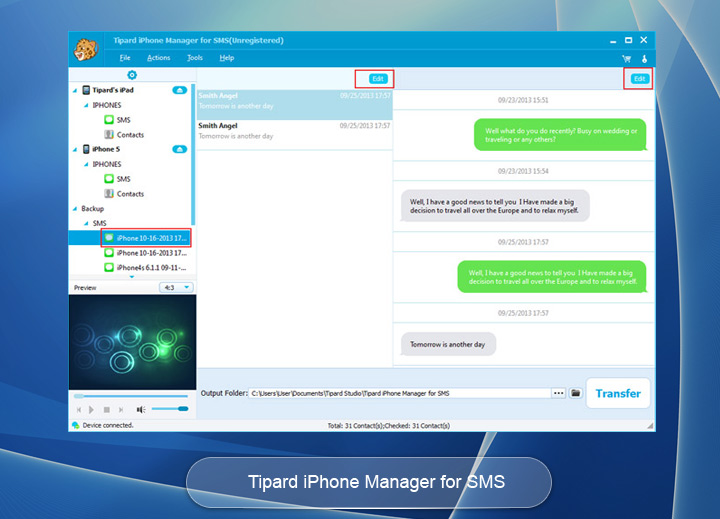Viewport: 720px width, 519px height.
Task: Select Contacts under Tipard's iPad
Action: tap(124, 135)
